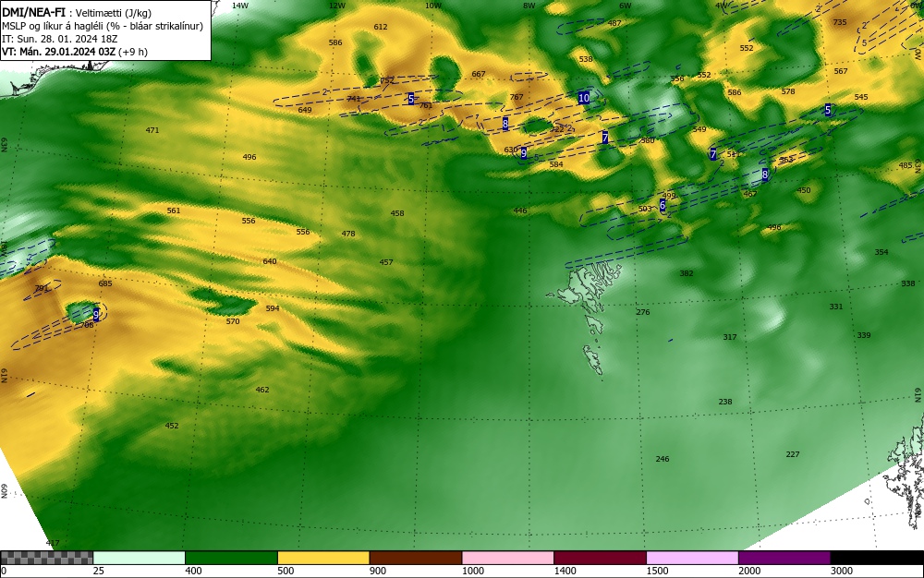This screenshot has height=578, width=924.
Task: Click the CAPE value 246
Action: [x=663, y=459]
